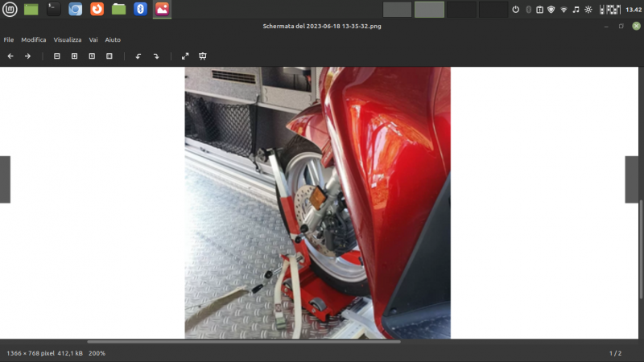Click the zoom in toolbar icon
Image resolution: width=644 pixels, height=362 pixels.
tap(74, 56)
